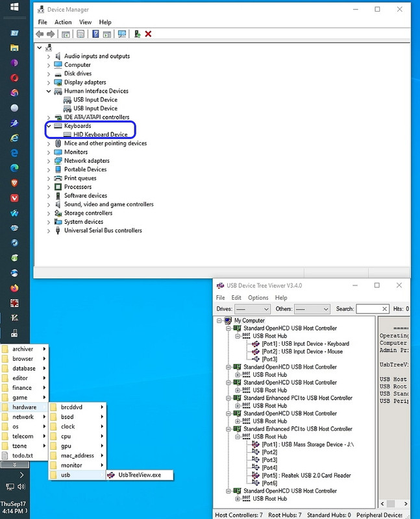This screenshot has width=420, height=519.
Task: Open the Options menu in USB Device Tree Viewer
Action: coord(258,298)
